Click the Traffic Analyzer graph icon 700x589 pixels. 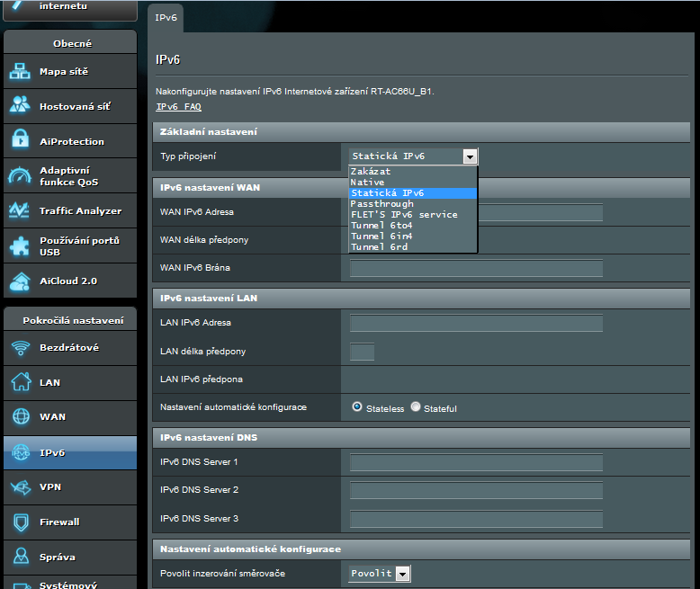pyautogui.click(x=21, y=210)
